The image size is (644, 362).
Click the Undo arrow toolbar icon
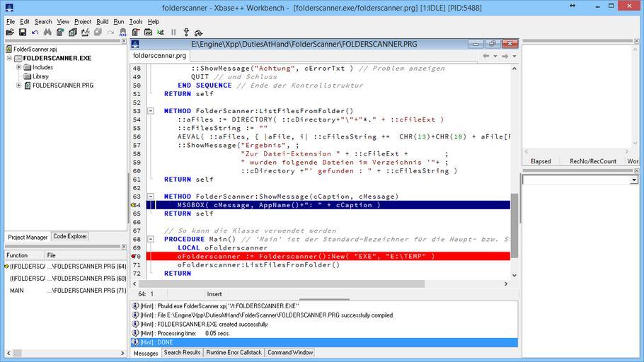[35, 33]
